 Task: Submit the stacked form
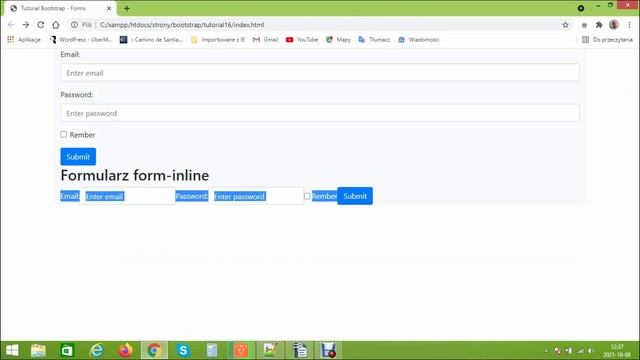[78, 157]
